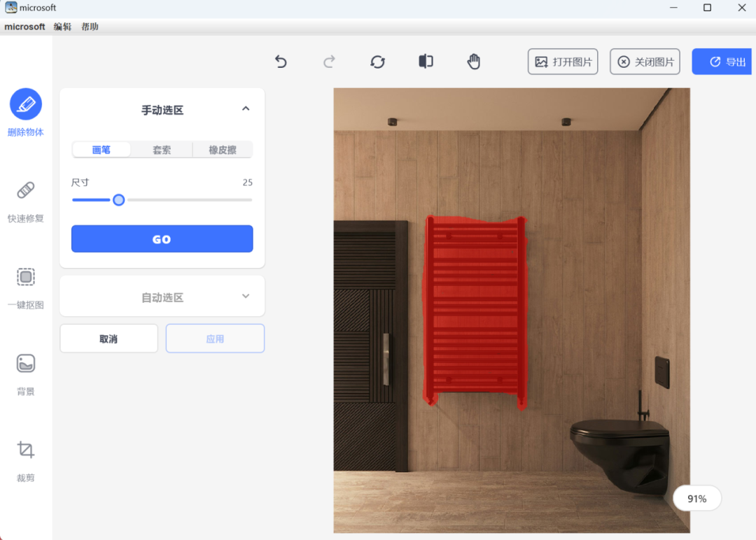Switch to the 橡皮擦 eraser mode

tap(222, 149)
